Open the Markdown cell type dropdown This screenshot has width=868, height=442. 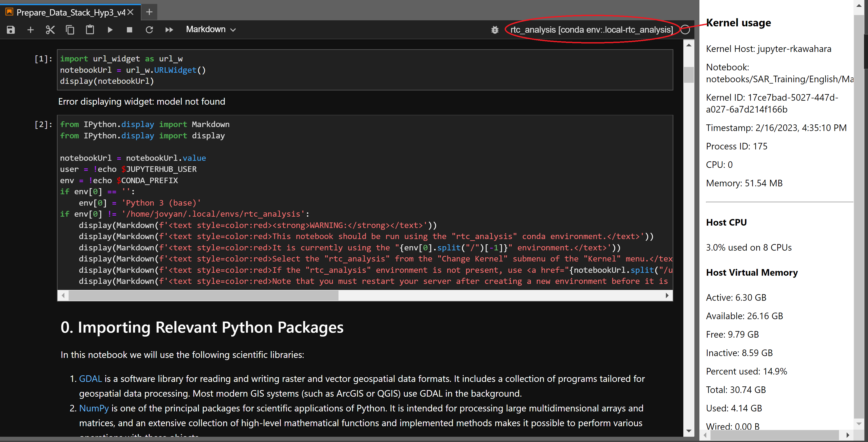(x=211, y=30)
